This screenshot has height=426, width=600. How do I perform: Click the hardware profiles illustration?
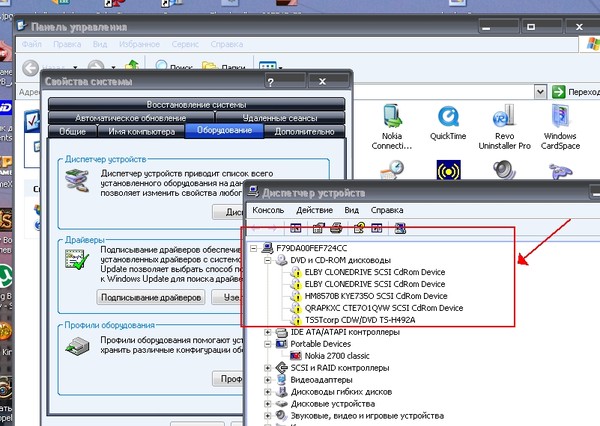coord(77,347)
